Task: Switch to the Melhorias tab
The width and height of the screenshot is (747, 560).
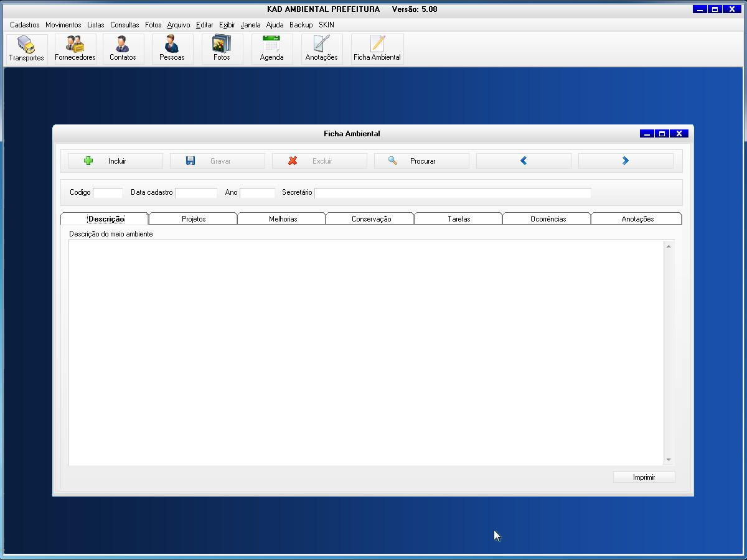Action: click(283, 219)
